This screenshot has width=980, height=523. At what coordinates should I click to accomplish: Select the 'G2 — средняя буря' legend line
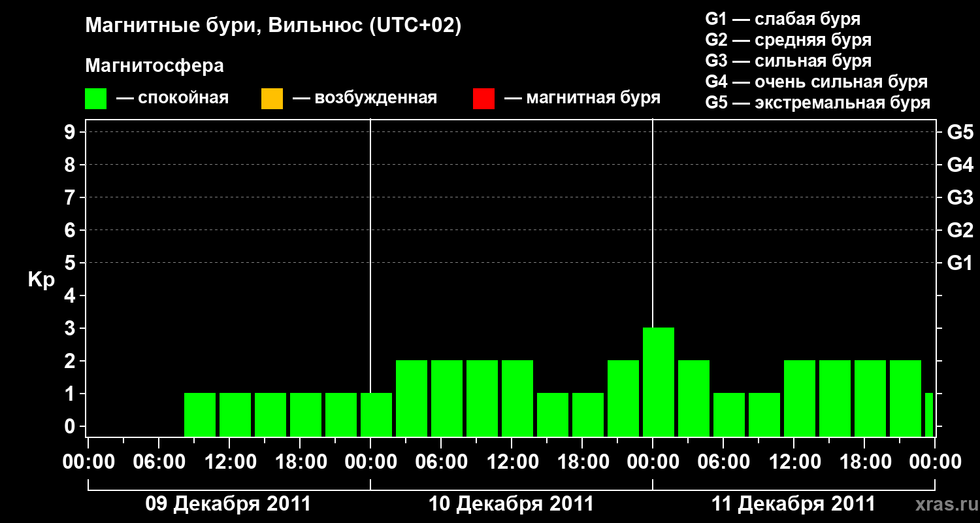tap(788, 40)
